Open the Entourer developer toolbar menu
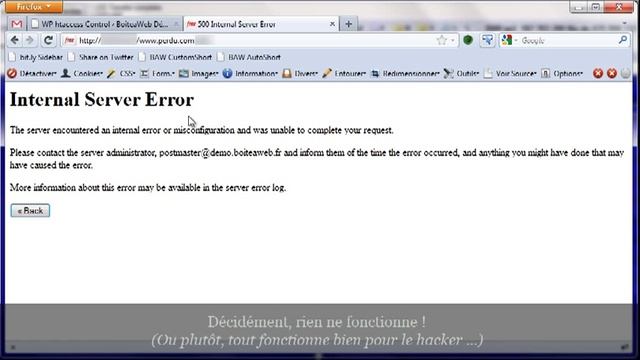 tap(344, 73)
